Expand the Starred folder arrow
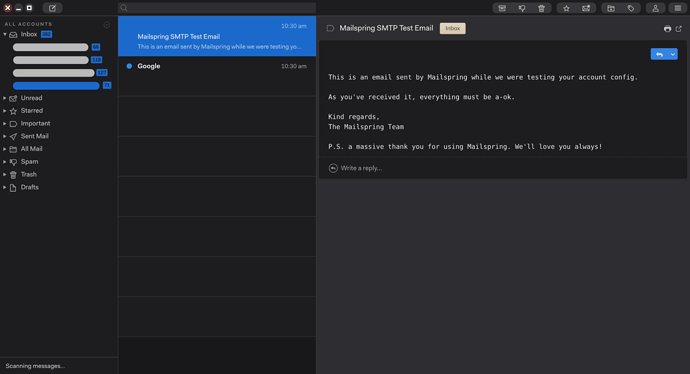This screenshot has height=374, width=690. (x=5, y=111)
